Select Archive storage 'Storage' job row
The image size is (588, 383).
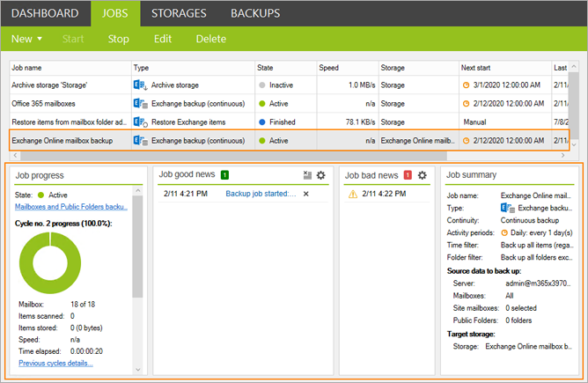(289, 85)
